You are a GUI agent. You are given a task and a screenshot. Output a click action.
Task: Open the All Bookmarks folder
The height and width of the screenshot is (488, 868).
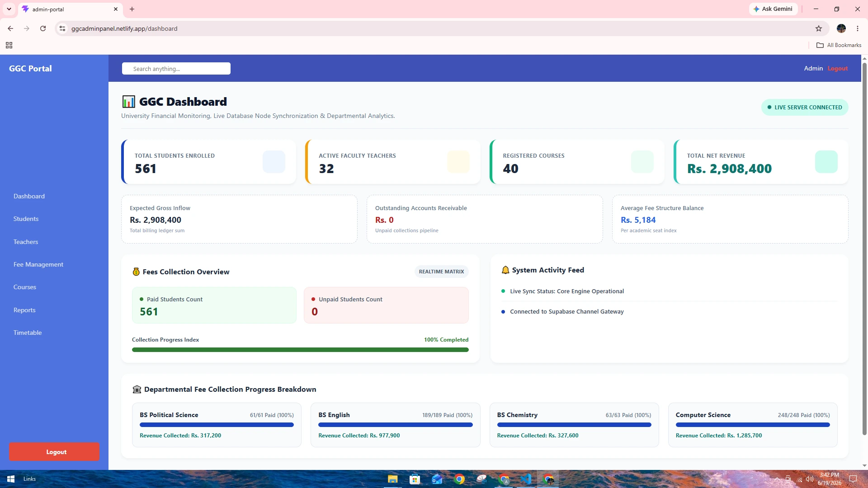(x=839, y=45)
